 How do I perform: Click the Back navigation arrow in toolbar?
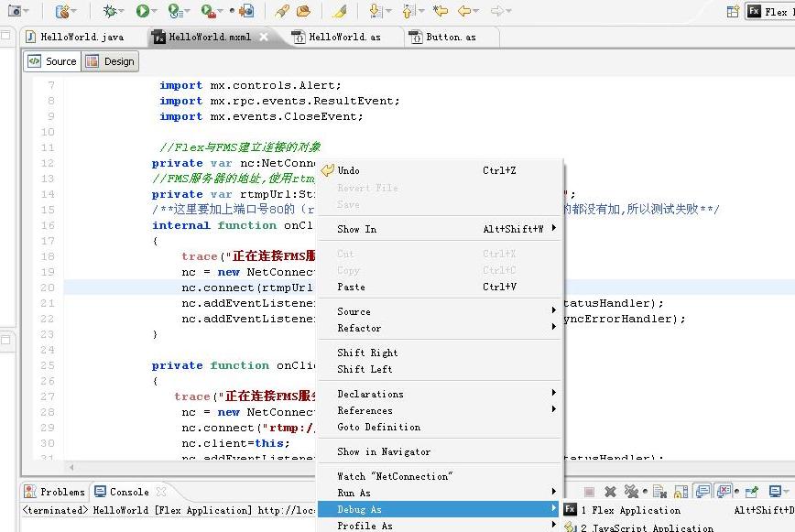[465, 11]
